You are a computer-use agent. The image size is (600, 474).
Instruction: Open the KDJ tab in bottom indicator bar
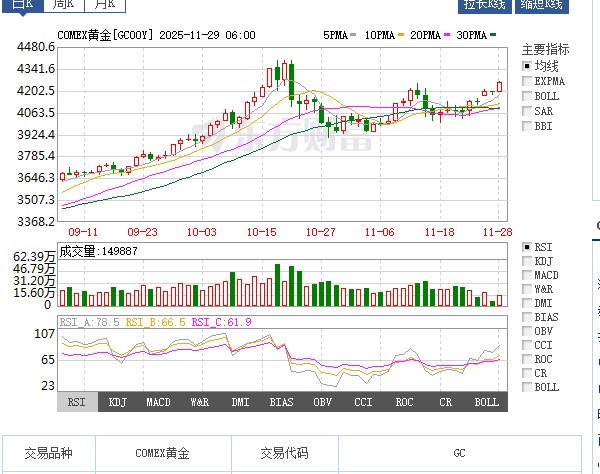118,402
